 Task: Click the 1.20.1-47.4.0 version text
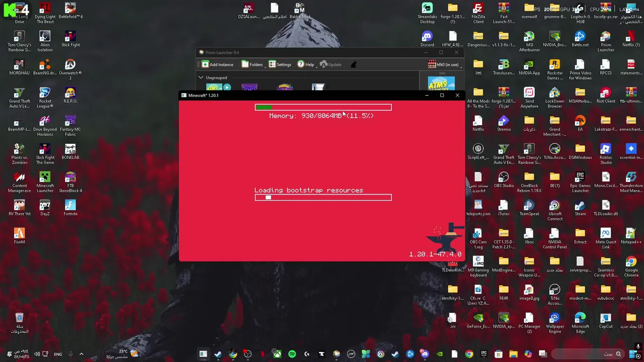tap(435, 254)
